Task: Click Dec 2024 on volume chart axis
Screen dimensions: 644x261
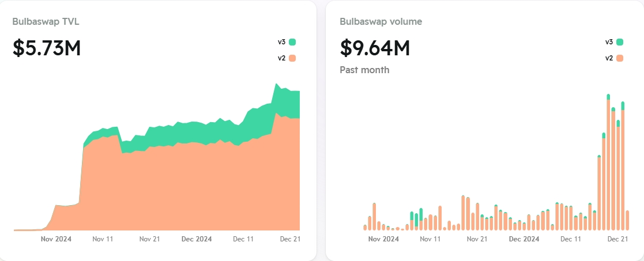Action: tap(524, 239)
